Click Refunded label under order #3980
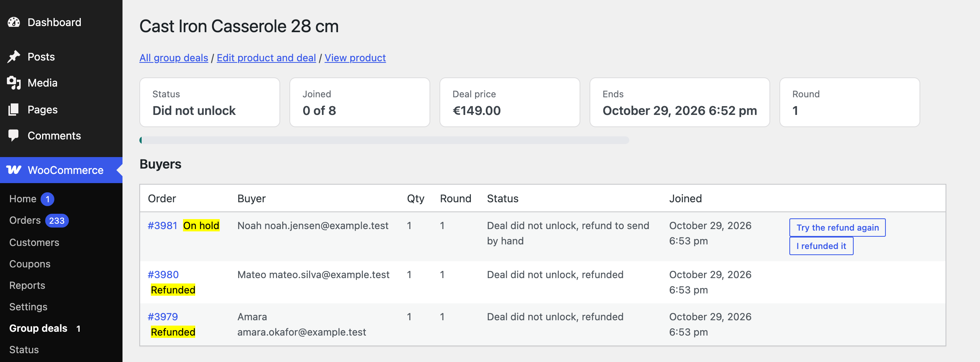This screenshot has width=980, height=362. 173,290
